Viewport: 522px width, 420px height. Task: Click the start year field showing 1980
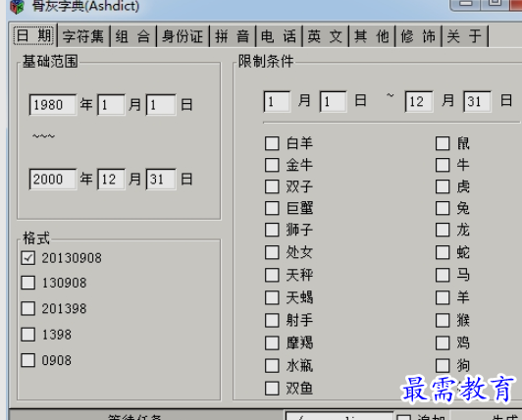pyautogui.click(x=53, y=105)
